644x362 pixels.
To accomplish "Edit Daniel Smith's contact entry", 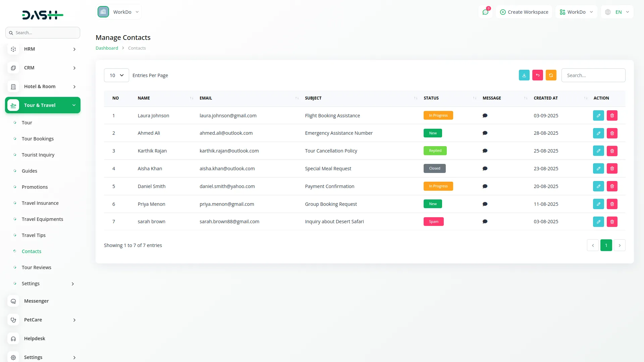I will coord(598,186).
